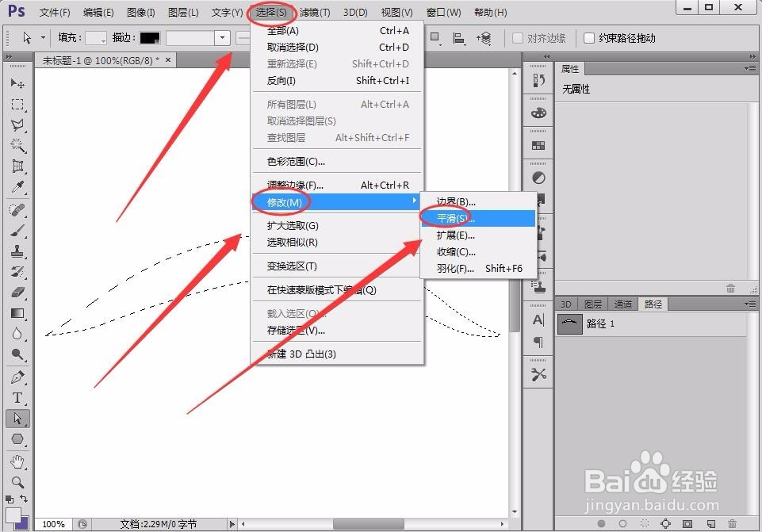Enable the 对齐边缘 checkbox in options bar

516,37
